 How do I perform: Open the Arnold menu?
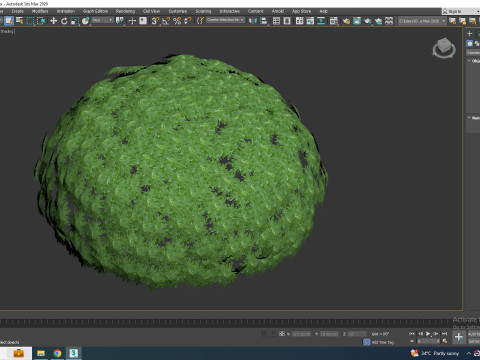(278, 11)
